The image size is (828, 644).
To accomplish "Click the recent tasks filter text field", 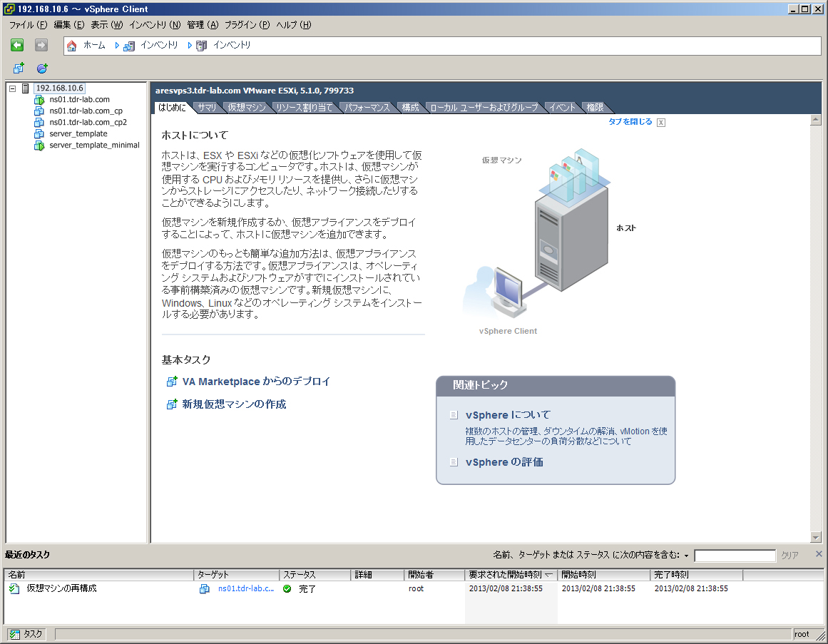I will coord(735,556).
